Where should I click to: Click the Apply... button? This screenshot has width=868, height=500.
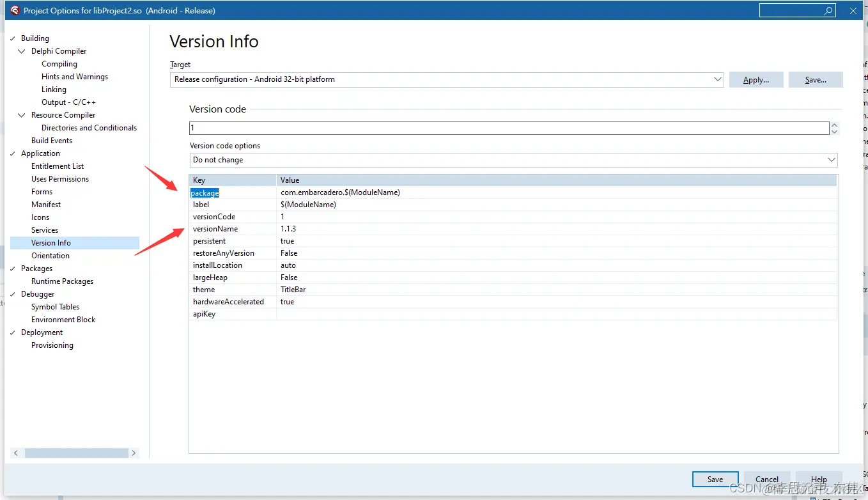pos(756,80)
